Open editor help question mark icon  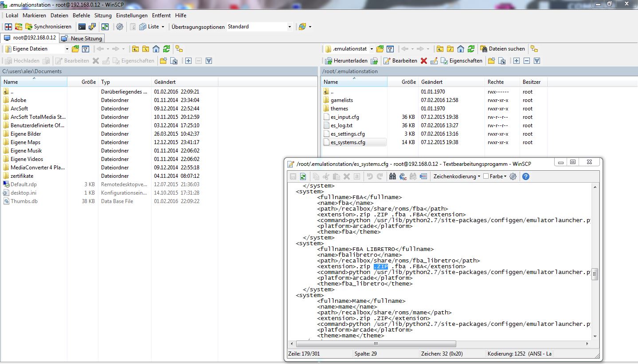tap(526, 176)
